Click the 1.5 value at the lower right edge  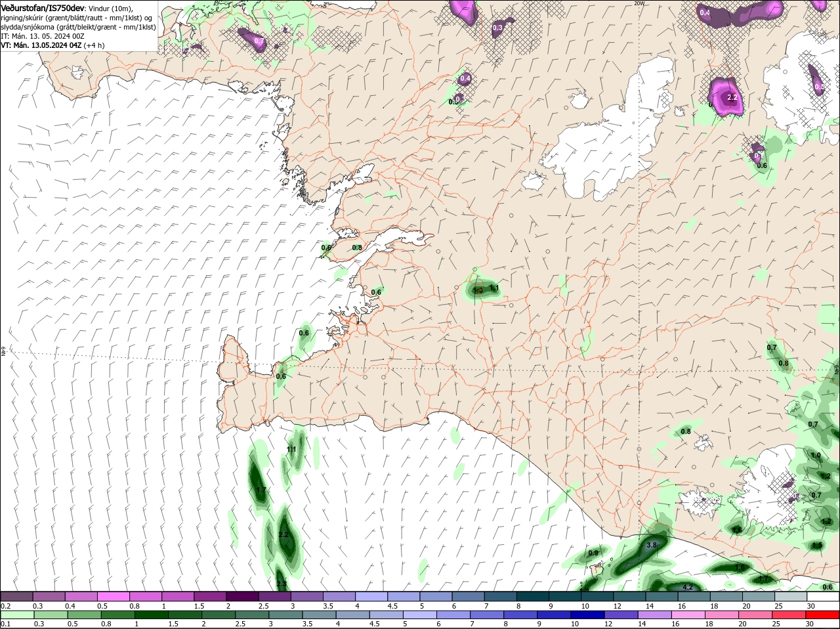[817, 545]
